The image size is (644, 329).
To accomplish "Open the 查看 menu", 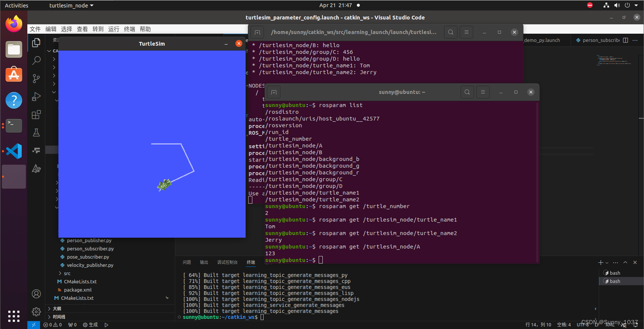I will (x=82, y=29).
